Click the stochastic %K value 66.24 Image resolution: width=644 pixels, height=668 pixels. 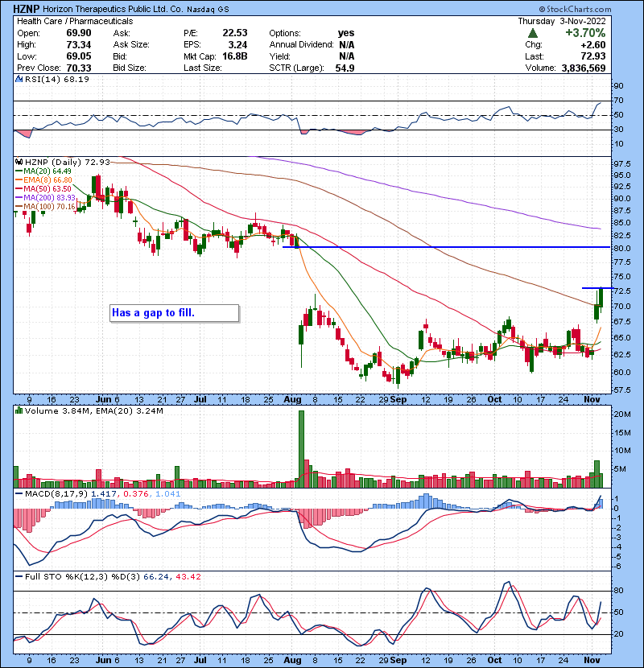tap(156, 577)
